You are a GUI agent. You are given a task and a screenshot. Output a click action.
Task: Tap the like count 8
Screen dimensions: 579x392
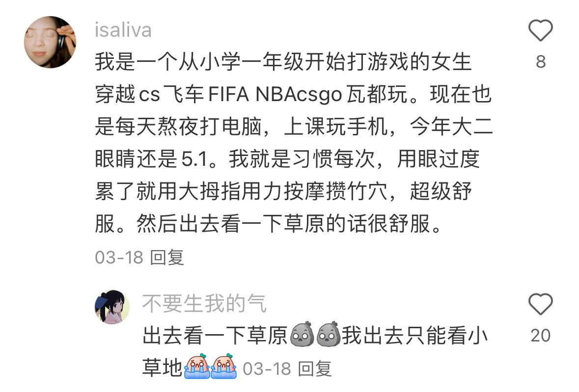point(541,62)
